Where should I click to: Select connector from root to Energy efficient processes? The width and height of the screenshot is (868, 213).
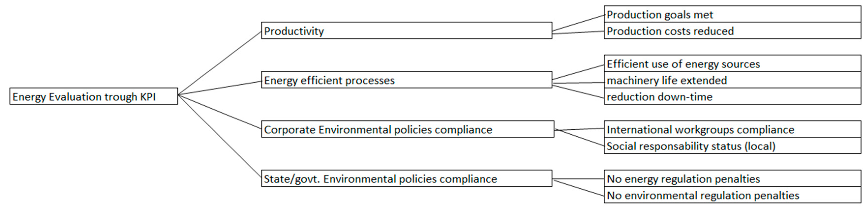[220, 88]
